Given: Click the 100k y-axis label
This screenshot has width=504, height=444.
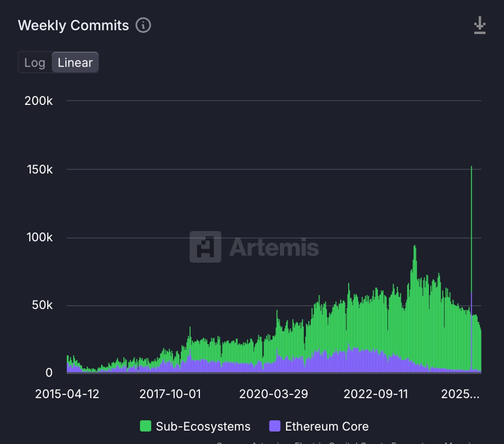Looking at the screenshot, I should 40,237.
